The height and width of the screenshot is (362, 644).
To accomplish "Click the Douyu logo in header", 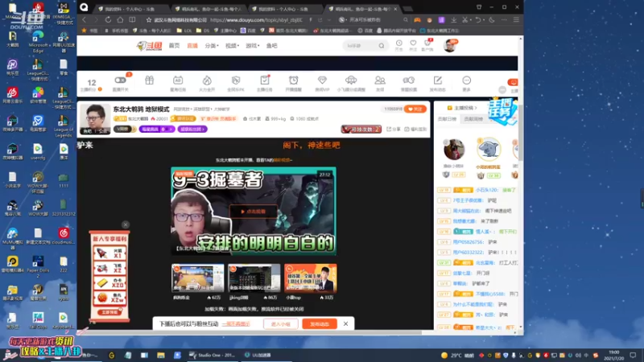I will (x=149, y=46).
